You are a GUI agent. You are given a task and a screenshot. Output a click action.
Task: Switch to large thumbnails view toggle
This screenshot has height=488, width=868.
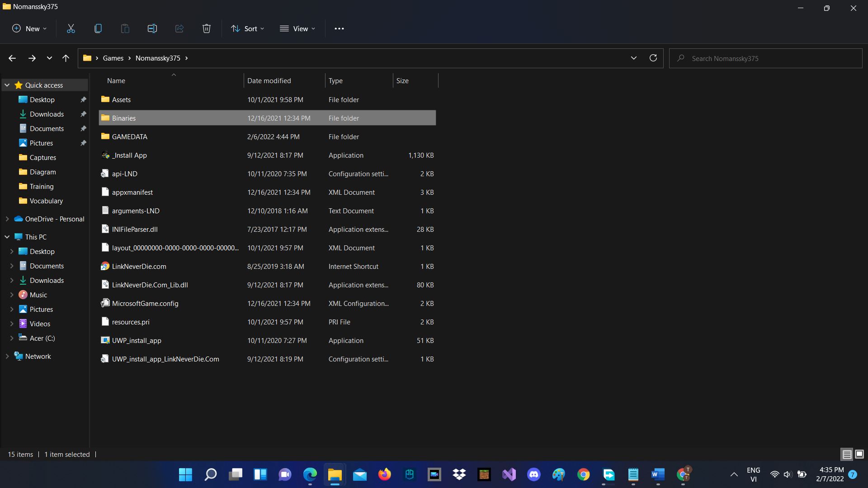pos(859,454)
